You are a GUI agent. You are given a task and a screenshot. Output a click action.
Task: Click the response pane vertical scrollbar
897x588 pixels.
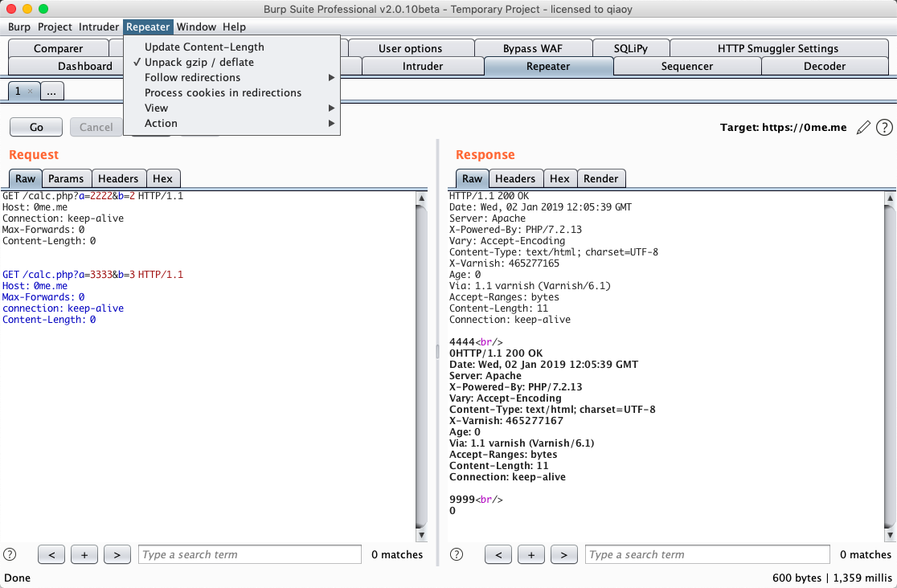(889, 361)
